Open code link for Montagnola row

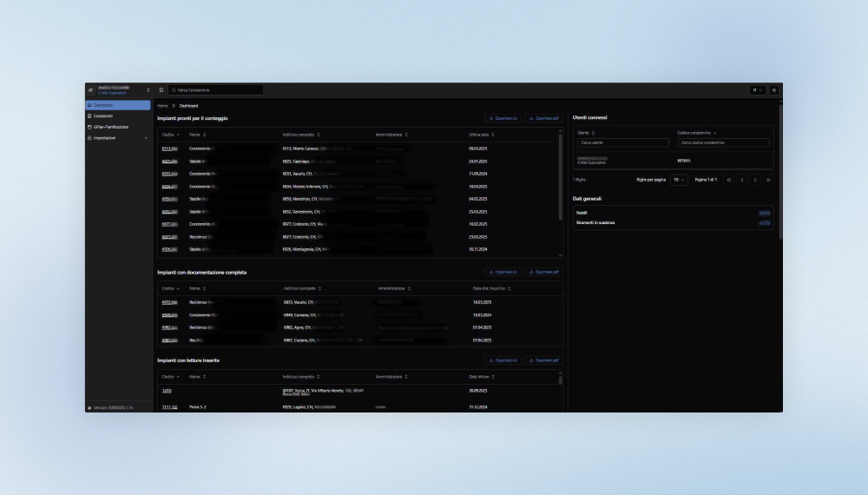[169, 249]
